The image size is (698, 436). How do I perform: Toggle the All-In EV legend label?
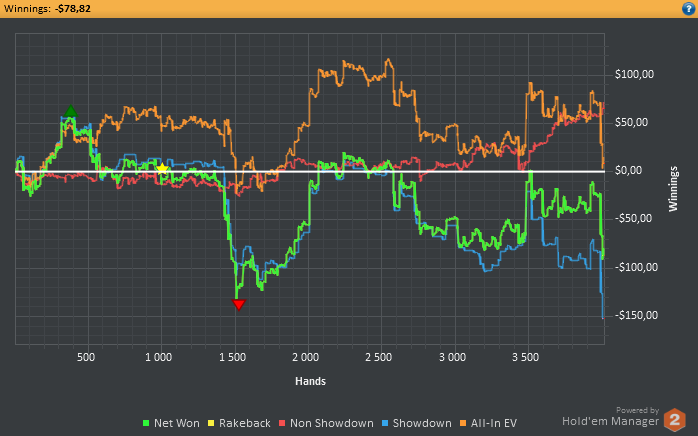pos(494,423)
